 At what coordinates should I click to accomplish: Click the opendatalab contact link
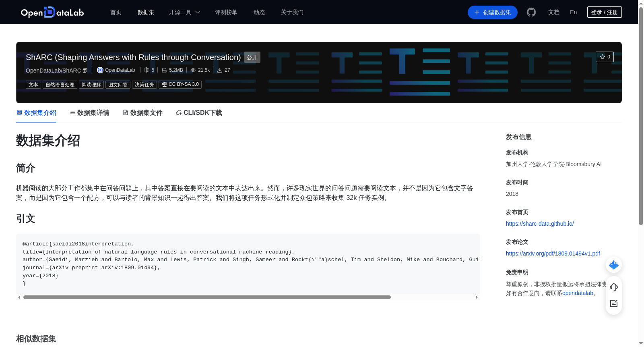(x=578, y=293)
